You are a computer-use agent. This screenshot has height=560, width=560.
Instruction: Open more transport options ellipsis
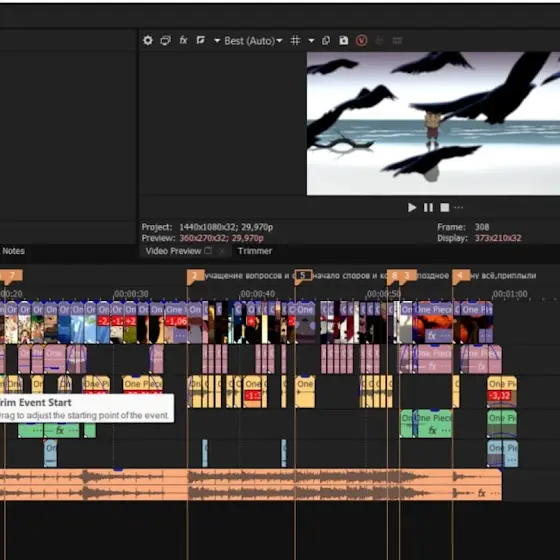[x=459, y=208]
